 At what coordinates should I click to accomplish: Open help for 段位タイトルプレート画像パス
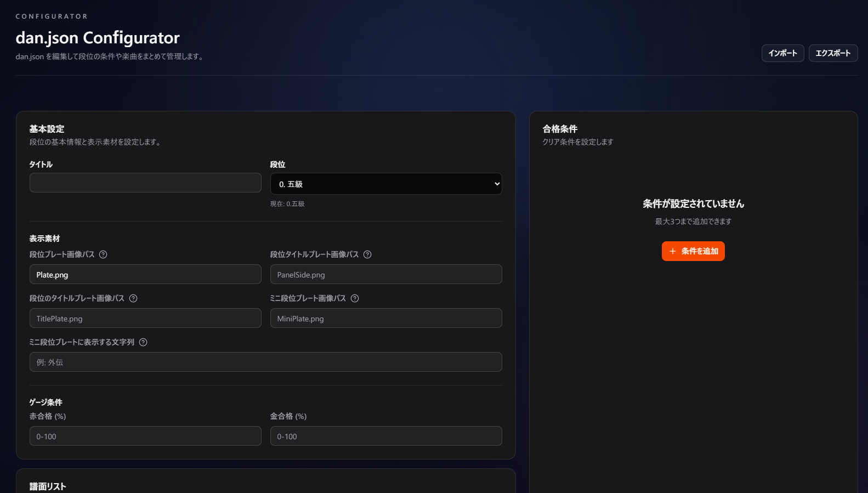tap(367, 254)
